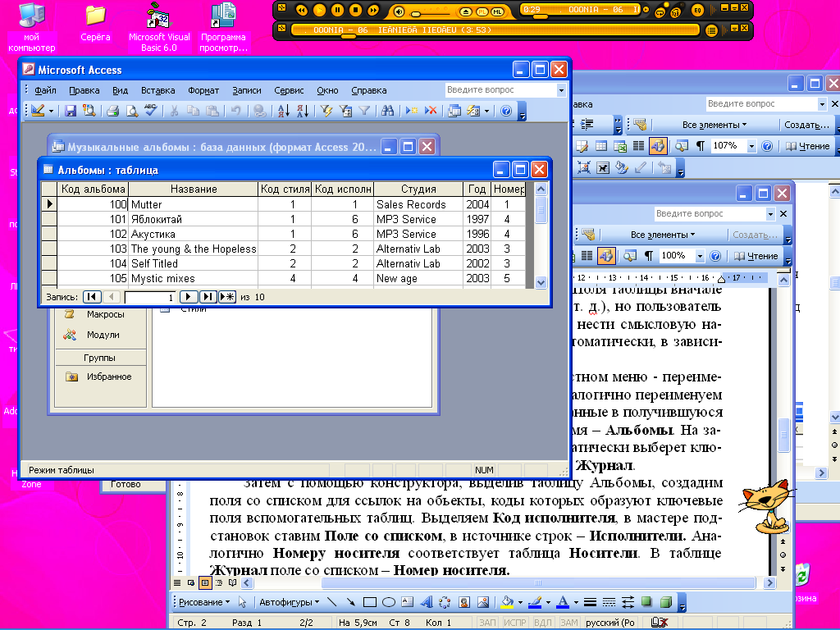Sort descending with the Я-А button

[303, 111]
